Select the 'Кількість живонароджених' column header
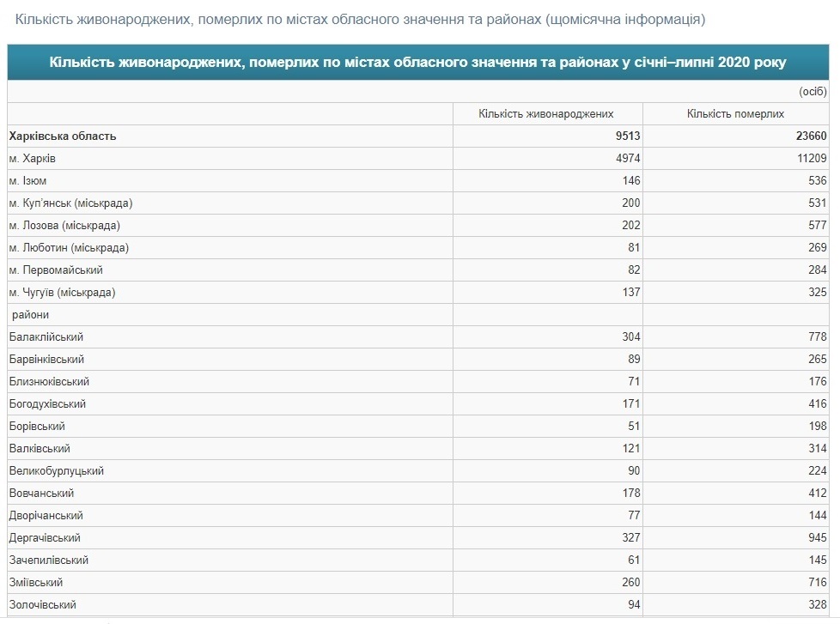This screenshot has width=840, height=624. (546, 113)
